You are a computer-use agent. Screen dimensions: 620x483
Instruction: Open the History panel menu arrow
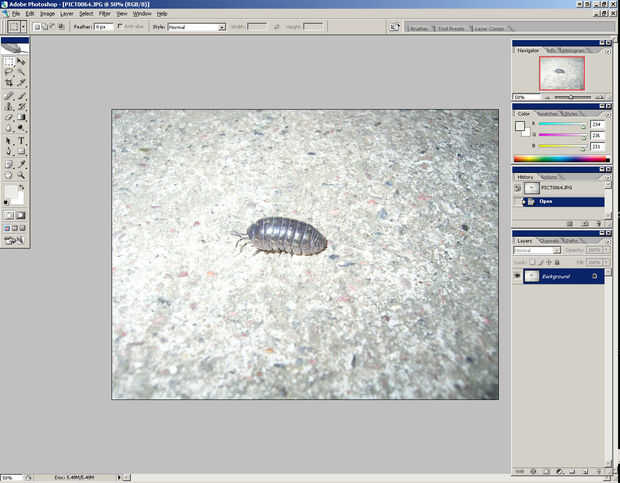608,178
